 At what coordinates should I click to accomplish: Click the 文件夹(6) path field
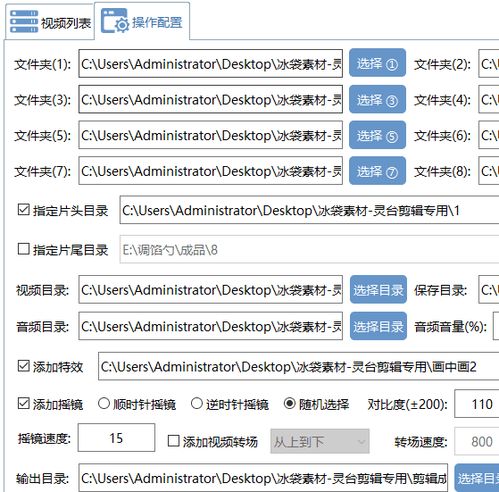click(489, 135)
